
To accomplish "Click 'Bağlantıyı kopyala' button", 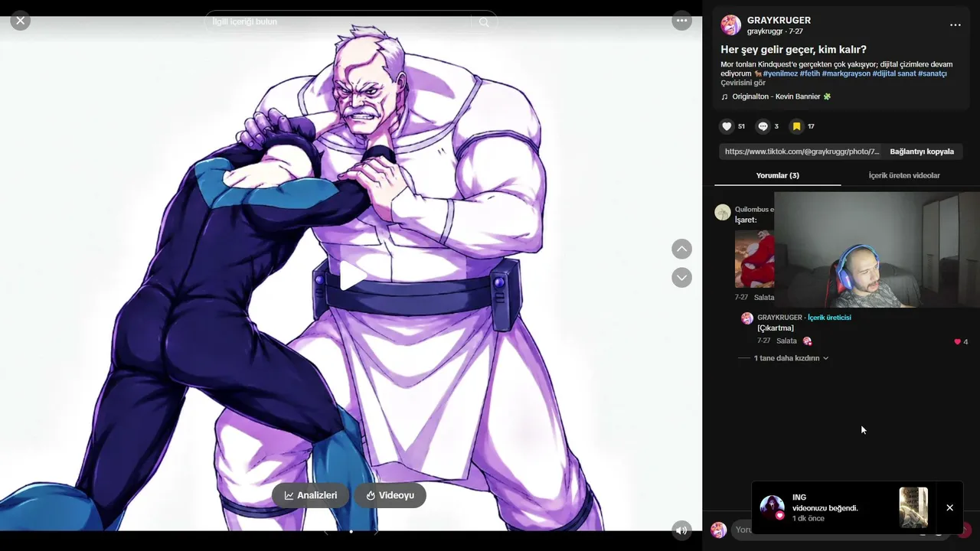I will pyautogui.click(x=922, y=152).
